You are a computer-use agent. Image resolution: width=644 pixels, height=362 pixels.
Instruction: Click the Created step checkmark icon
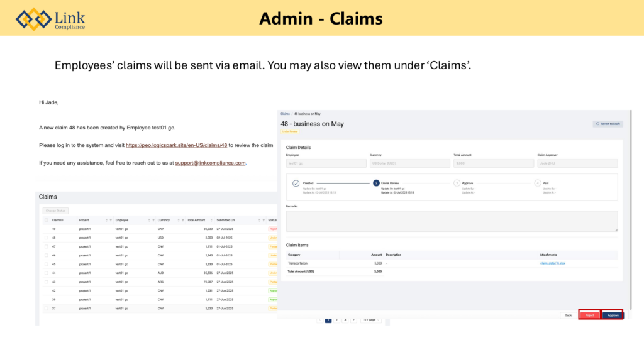click(296, 184)
